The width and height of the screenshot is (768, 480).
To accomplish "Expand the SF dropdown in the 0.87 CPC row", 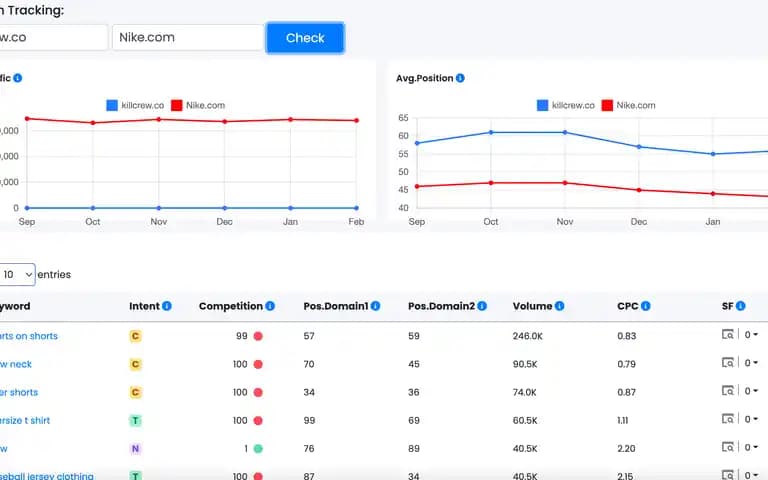I will (x=751, y=391).
